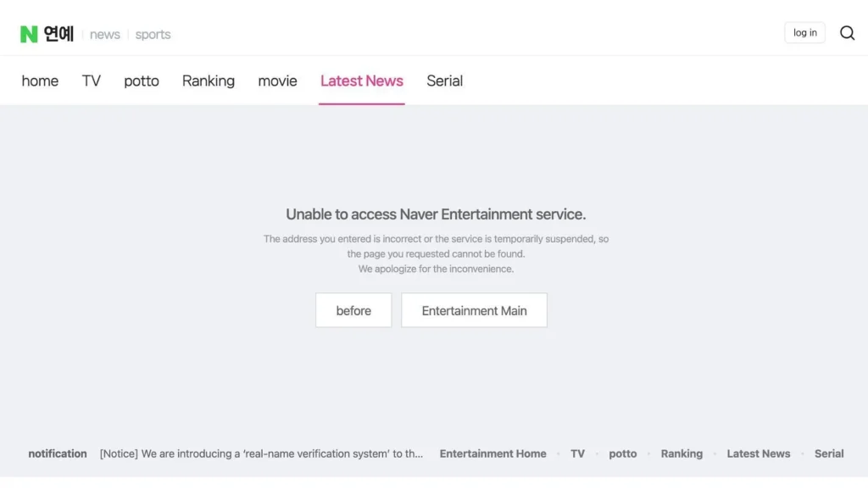
Task: Click the Entertainment Main button
Action: 474,310
